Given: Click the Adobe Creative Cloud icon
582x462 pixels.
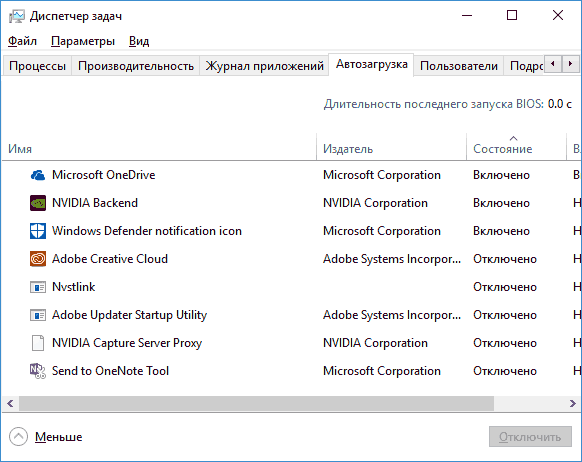Looking at the screenshot, I should tap(38, 259).
